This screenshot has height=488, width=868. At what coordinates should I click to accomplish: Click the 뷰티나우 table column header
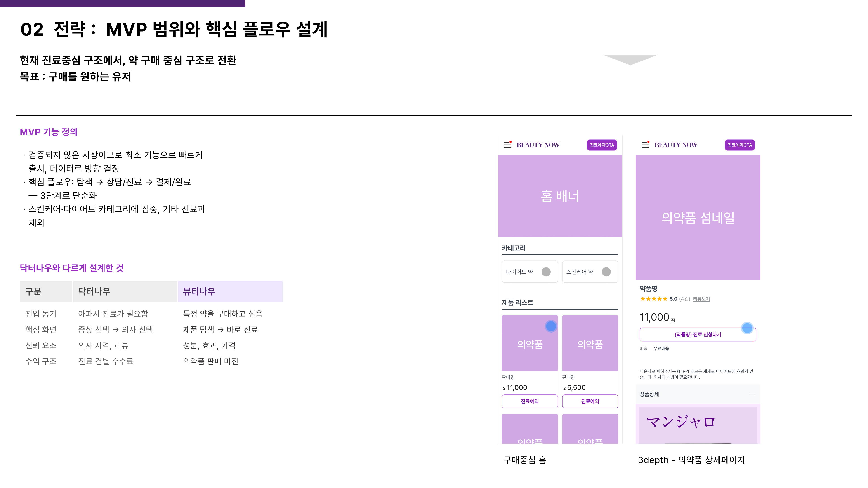[x=230, y=291]
